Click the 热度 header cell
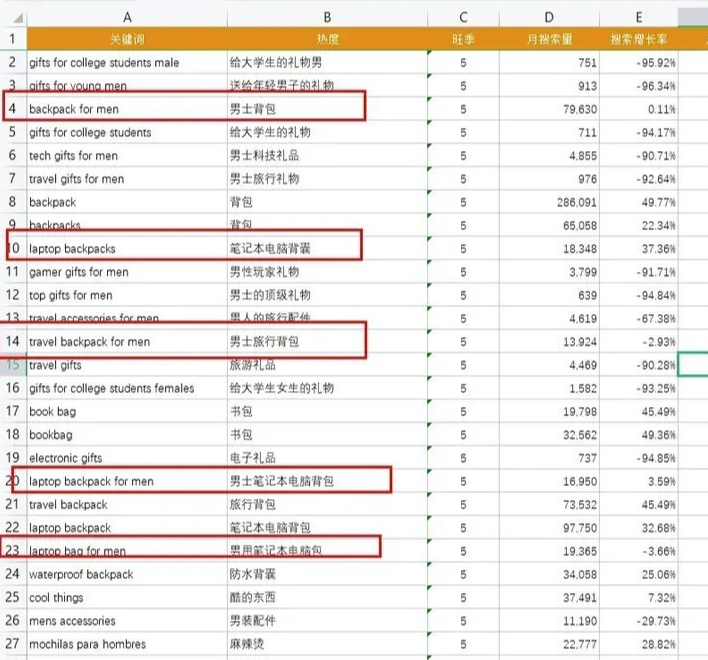The image size is (708, 660). pyautogui.click(x=327, y=39)
